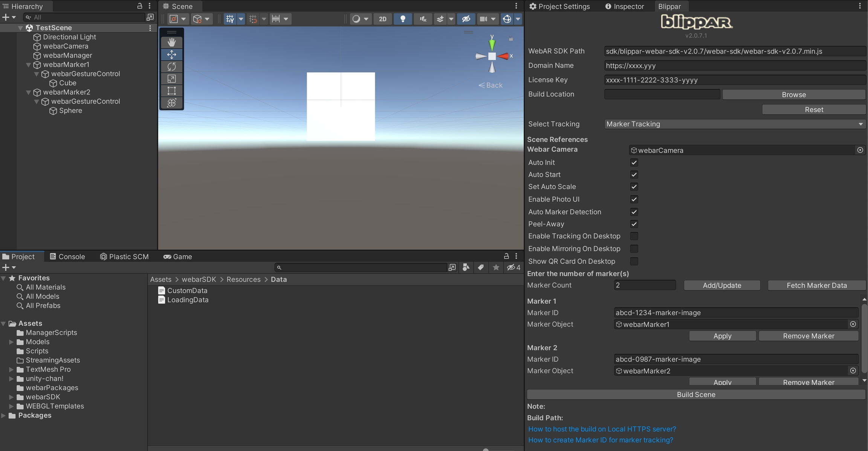Viewport: 868px width, 451px height.
Task: Uncheck the Auto Init checkbox
Action: (634, 163)
